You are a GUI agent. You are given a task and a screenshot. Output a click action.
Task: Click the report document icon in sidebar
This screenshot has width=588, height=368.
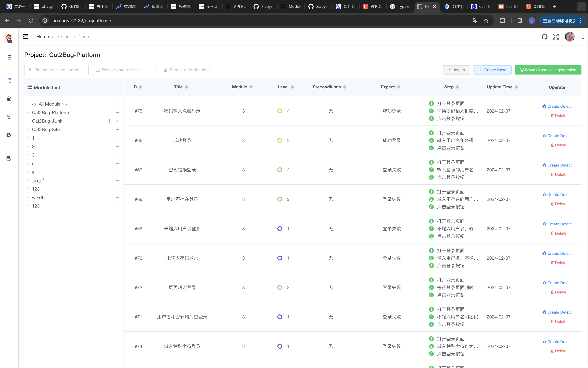[x=9, y=159]
